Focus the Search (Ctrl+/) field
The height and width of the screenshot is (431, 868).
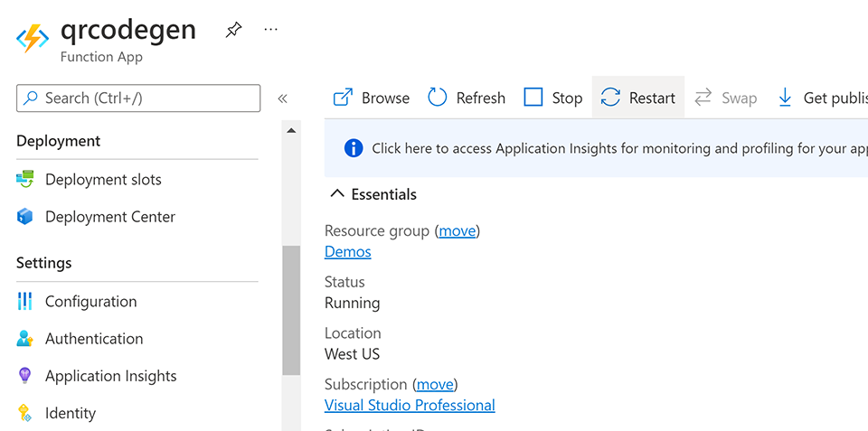138,98
